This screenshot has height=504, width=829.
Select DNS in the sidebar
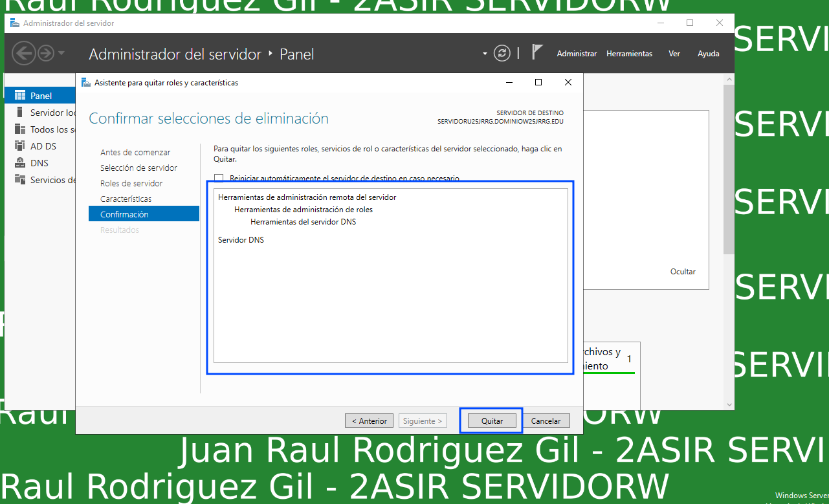(40, 163)
